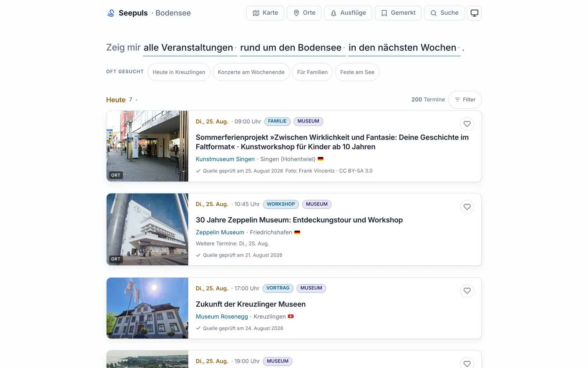Click the ORT badge on Kunstmuseum photo
This screenshot has width=588, height=368.
(x=116, y=175)
